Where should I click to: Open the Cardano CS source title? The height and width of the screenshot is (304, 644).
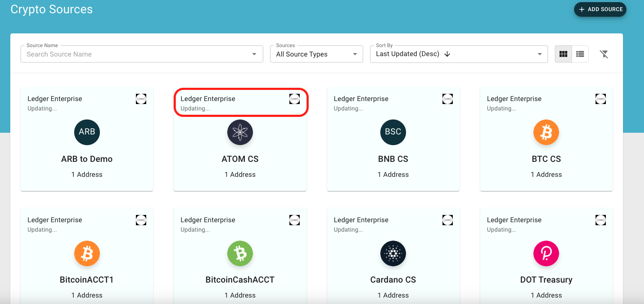point(393,280)
